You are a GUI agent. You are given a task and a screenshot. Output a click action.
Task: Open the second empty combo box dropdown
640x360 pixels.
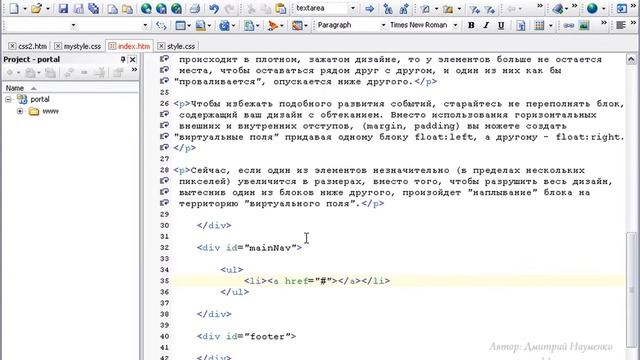click(x=145, y=25)
